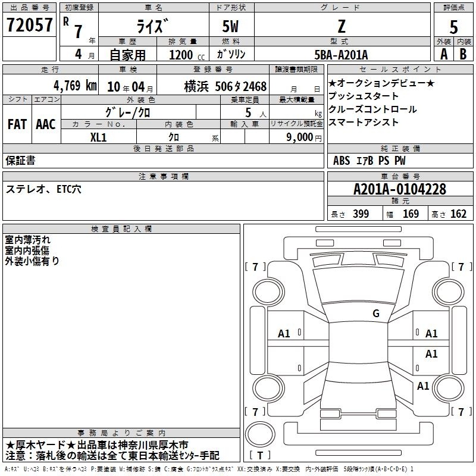
Task: Select the color number XL1
Action: coord(98,136)
